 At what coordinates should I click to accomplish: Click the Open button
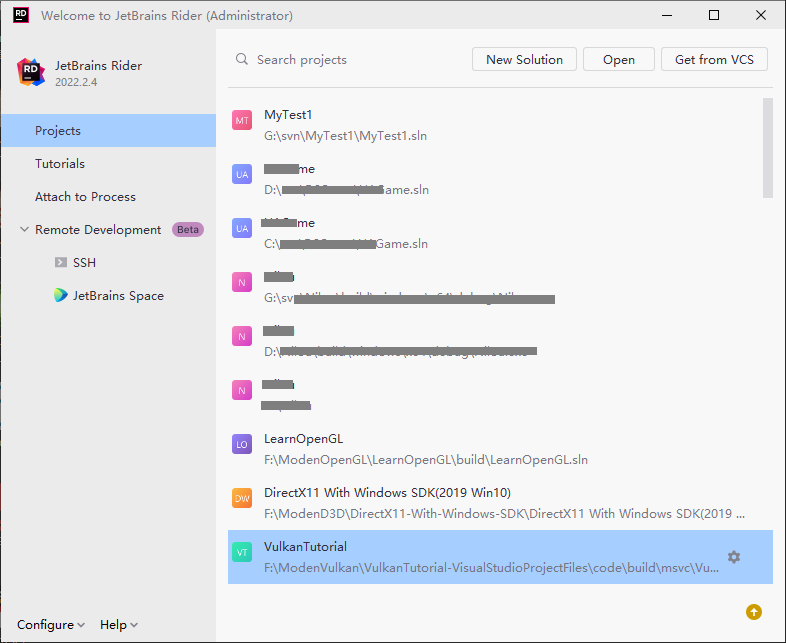click(619, 59)
